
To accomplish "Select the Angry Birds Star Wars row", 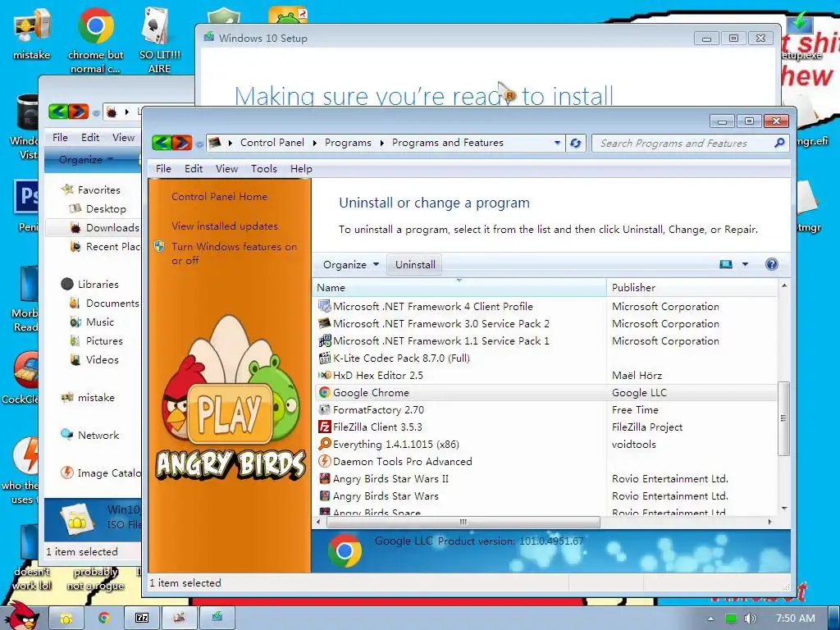I will tap(546, 496).
